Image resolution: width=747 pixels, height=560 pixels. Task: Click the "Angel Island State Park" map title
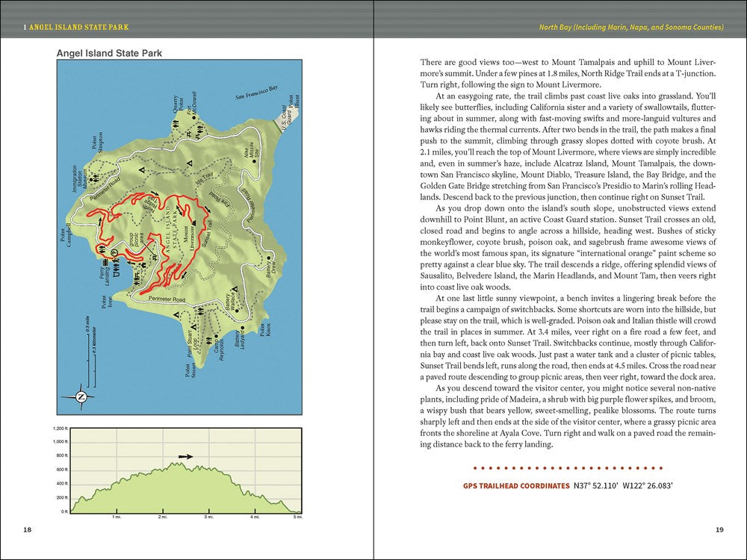pyautogui.click(x=110, y=54)
